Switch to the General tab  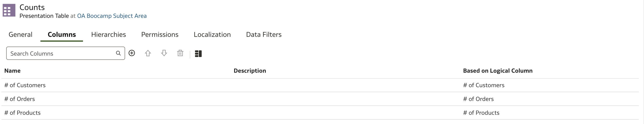click(x=20, y=34)
